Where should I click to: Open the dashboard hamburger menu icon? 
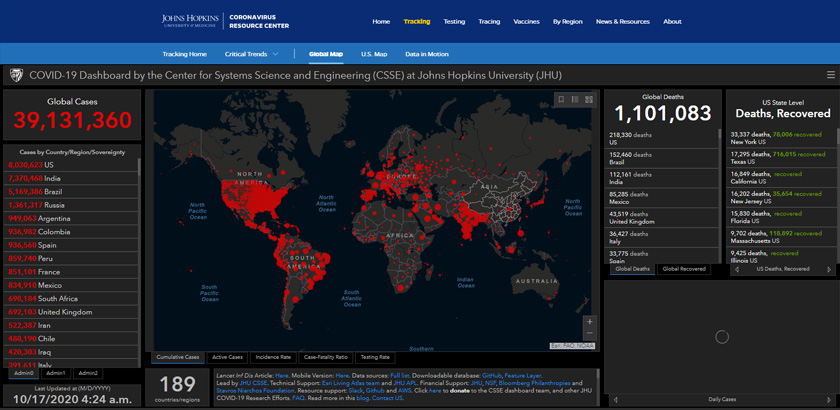(x=830, y=74)
